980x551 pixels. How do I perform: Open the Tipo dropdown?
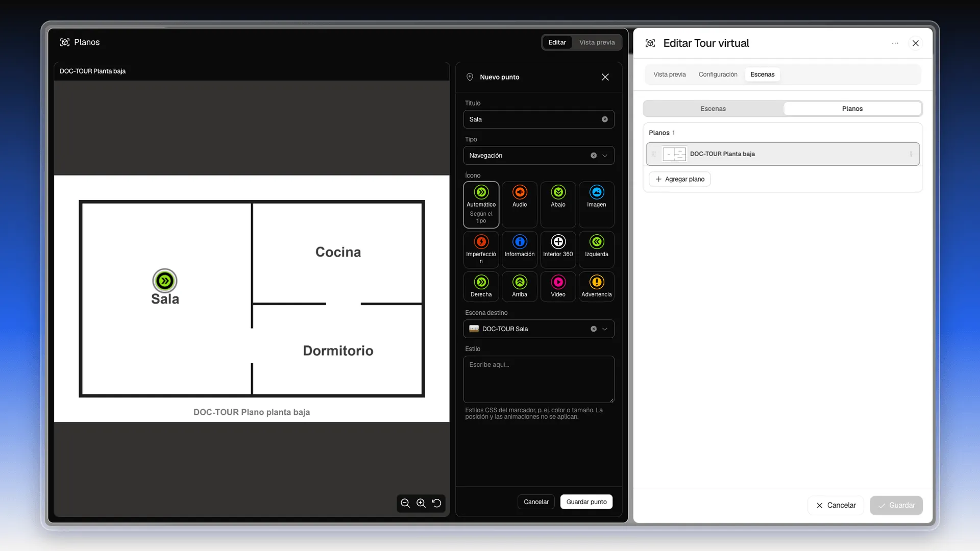605,156
